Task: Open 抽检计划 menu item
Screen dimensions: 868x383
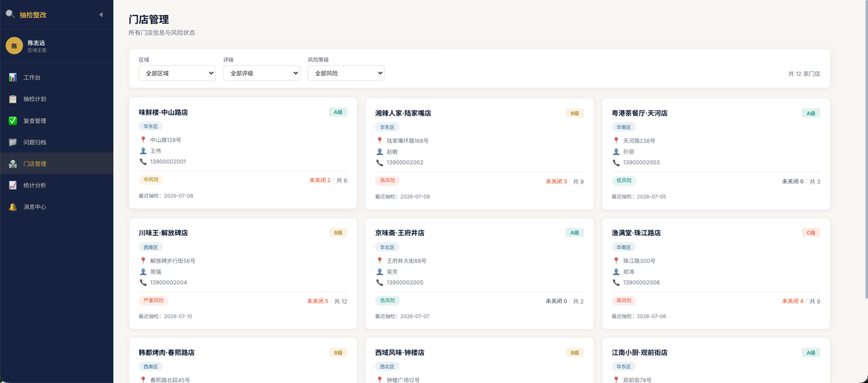Action: tap(56, 99)
